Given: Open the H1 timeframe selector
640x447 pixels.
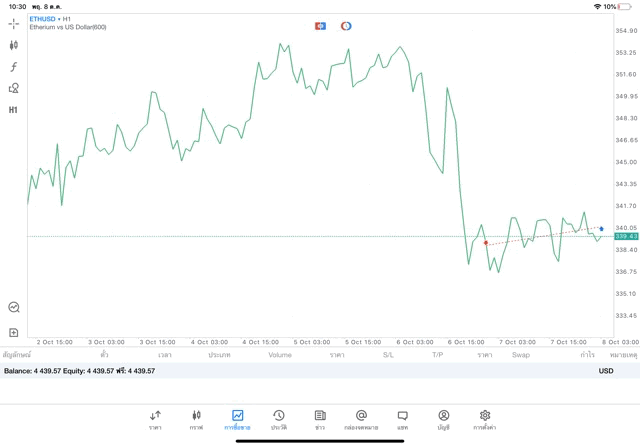Looking at the screenshot, I should [x=14, y=110].
